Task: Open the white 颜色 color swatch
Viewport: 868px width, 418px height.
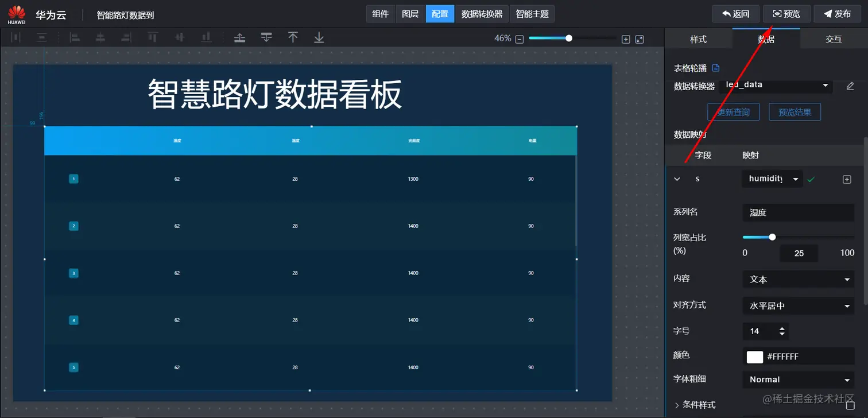Action: point(754,357)
